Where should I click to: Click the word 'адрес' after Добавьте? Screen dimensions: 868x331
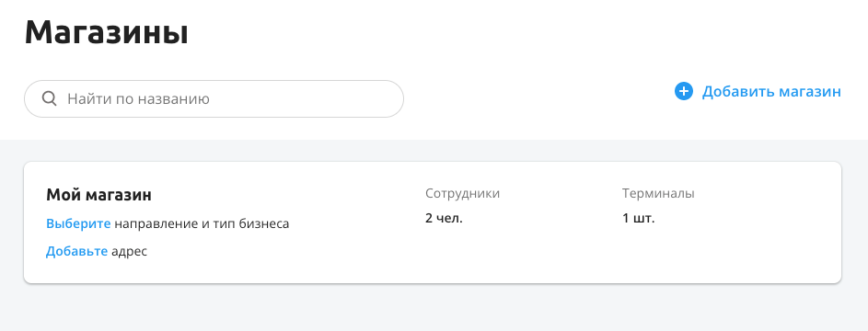click(130, 252)
